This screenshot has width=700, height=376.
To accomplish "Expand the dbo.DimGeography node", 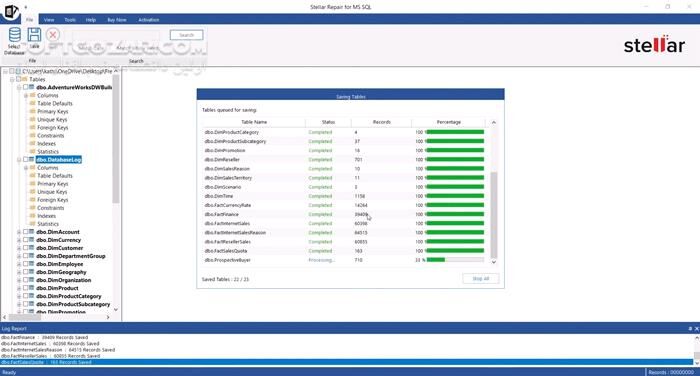I will click(19, 272).
